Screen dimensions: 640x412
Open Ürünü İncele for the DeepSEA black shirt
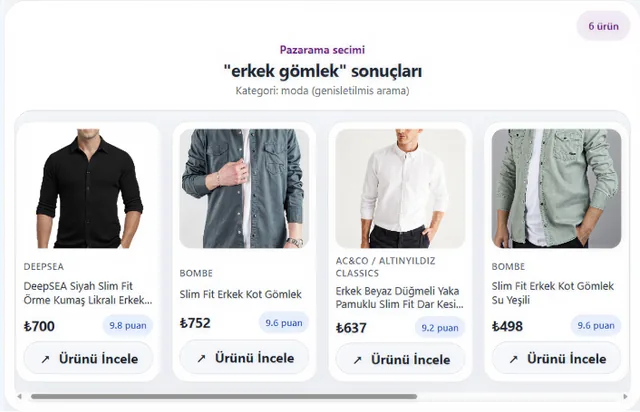click(x=89, y=359)
